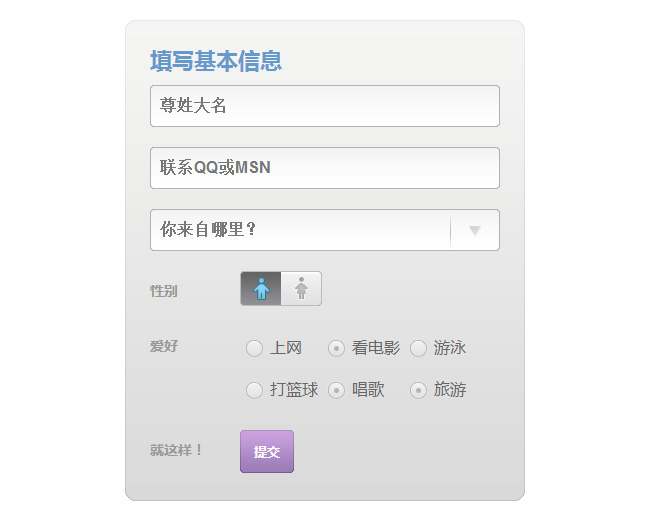This screenshot has height=521, width=650.
Task: Uncheck the 旅游 hobby option circle
Action: click(419, 390)
